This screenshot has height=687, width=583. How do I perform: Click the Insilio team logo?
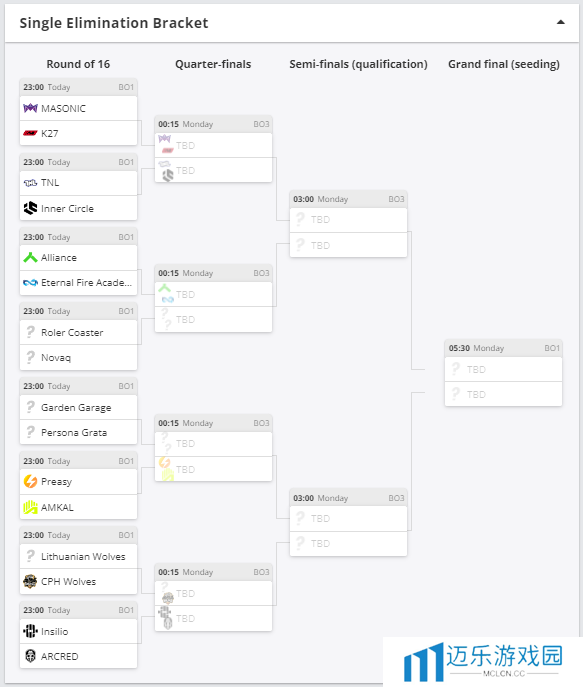click(x=30, y=631)
